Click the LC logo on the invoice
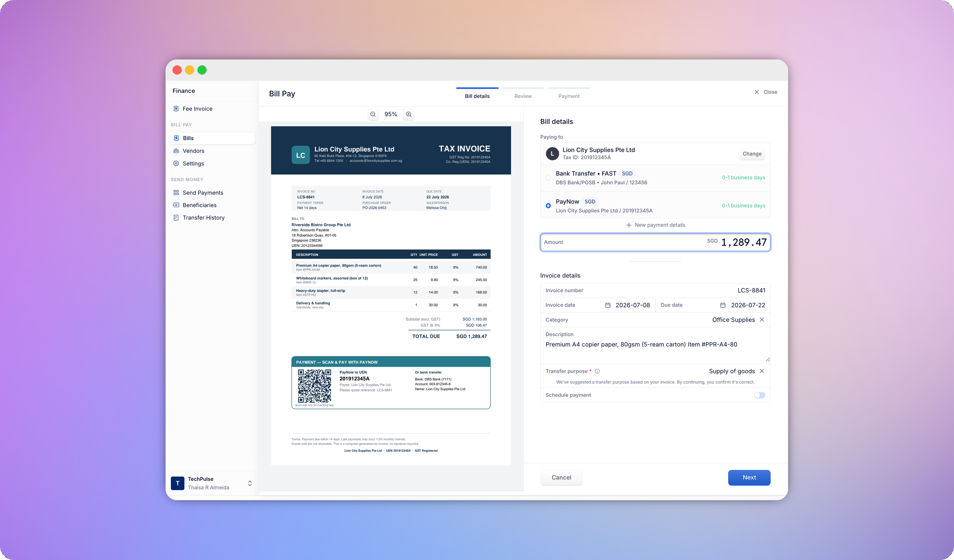Viewport: 954px width, 560px height. (x=300, y=155)
